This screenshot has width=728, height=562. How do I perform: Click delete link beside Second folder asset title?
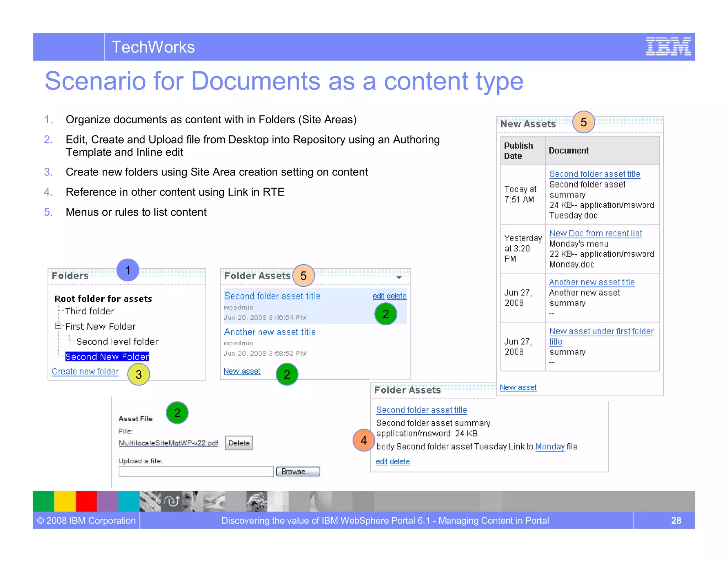tap(397, 296)
